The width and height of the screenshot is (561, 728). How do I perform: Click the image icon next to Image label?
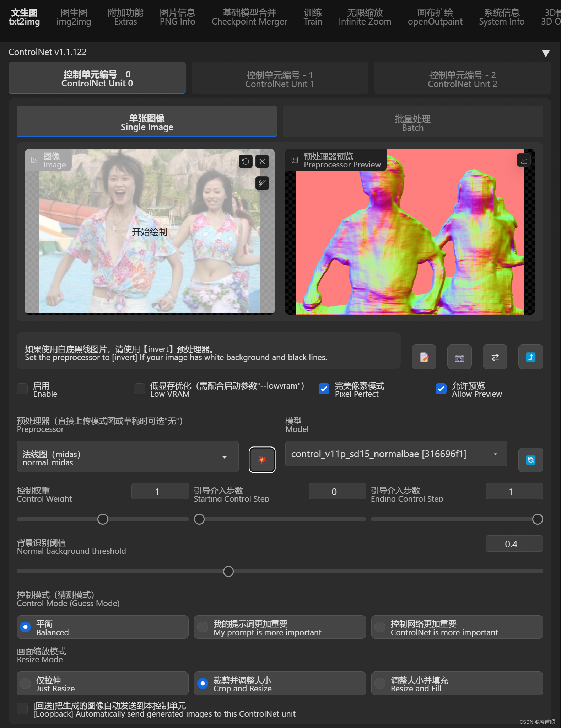(x=34, y=160)
